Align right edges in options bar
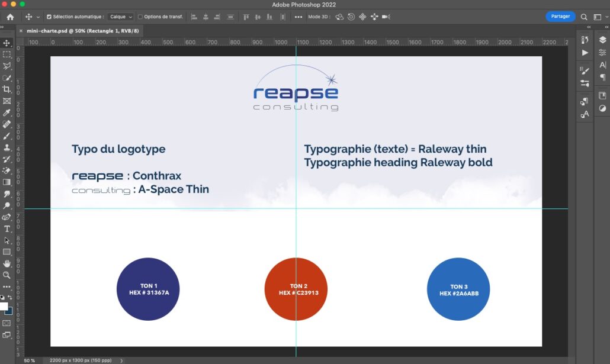Screen dimensions: 610x364 coord(217,17)
